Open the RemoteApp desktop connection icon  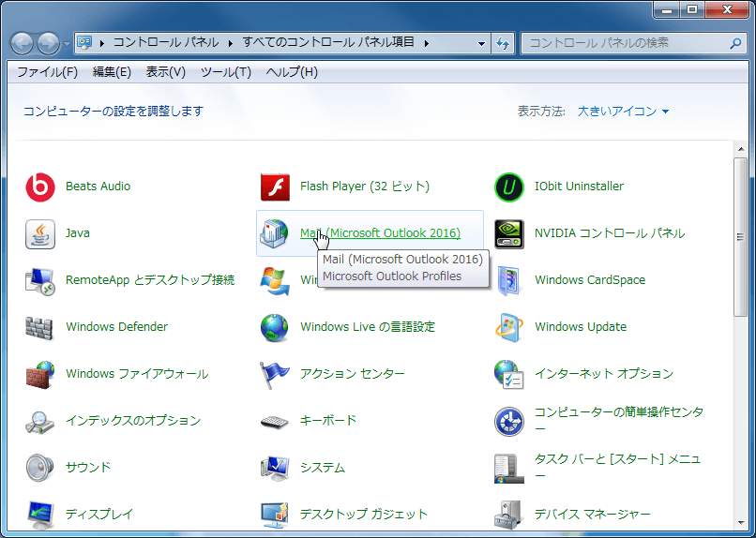(40, 281)
